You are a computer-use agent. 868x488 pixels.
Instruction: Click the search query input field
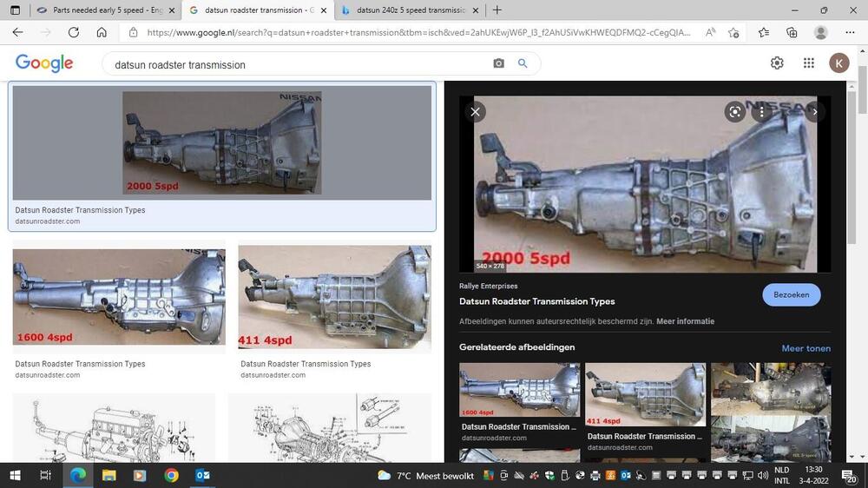(x=299, y=64)
